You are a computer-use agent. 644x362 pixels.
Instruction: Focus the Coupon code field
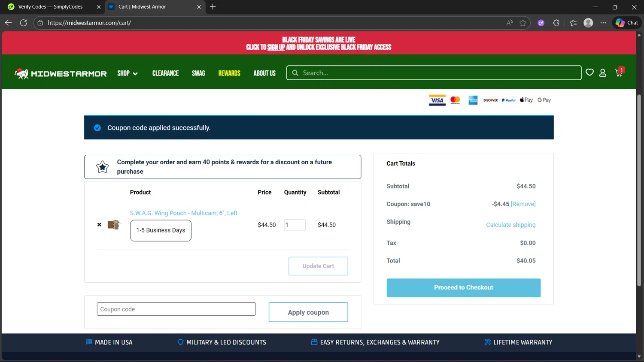pyautogui.click(x=176, y=309)
